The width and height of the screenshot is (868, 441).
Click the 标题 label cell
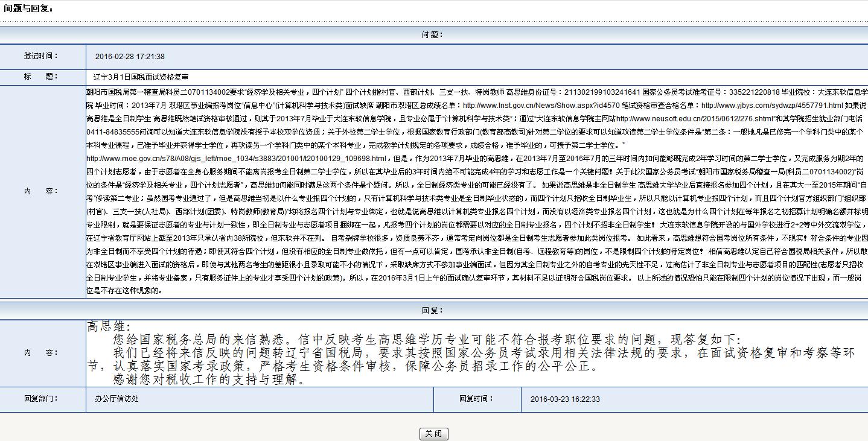pyautogui.click(x=42, y=77)
